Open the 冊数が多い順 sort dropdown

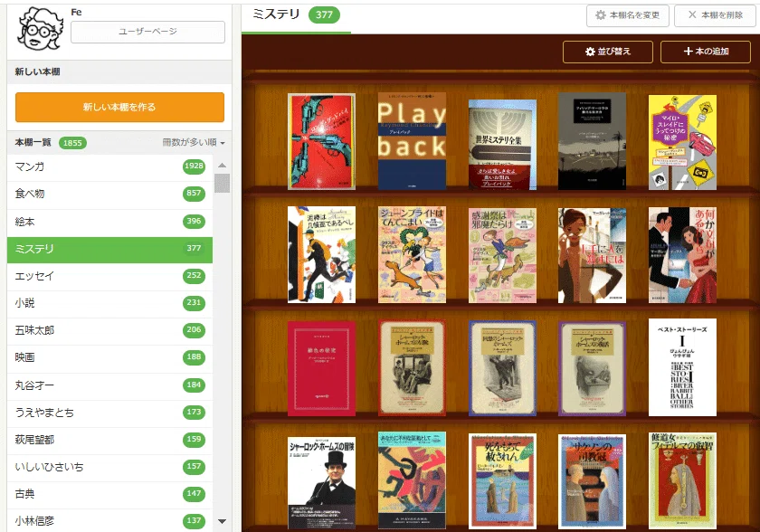pyautogui.click(x=194, y=142)
